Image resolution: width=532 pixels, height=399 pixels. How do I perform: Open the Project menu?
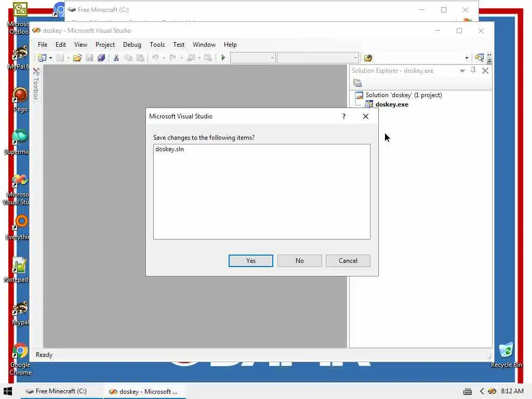tap(105, 45)
